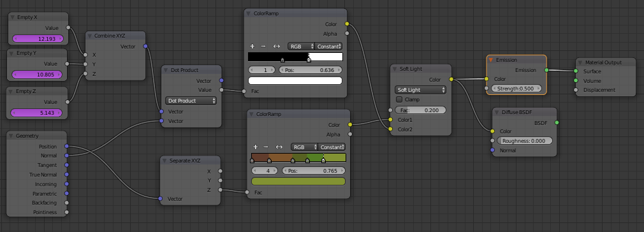Click the Soft Light Color2 input socket
644x232 pixels.
390,129
